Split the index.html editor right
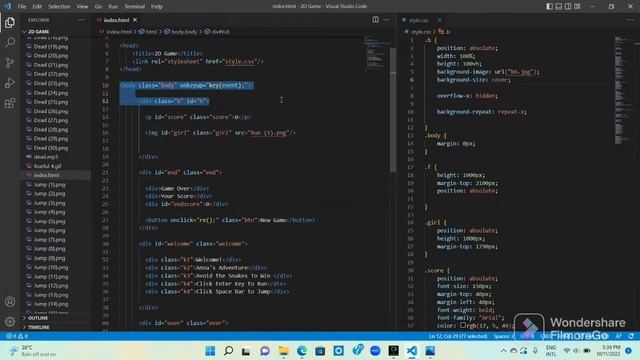 [375, 20]
